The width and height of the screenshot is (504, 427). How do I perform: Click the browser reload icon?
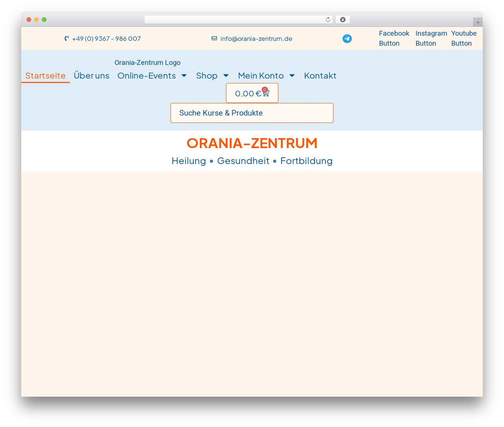click(x=328, y=20)
